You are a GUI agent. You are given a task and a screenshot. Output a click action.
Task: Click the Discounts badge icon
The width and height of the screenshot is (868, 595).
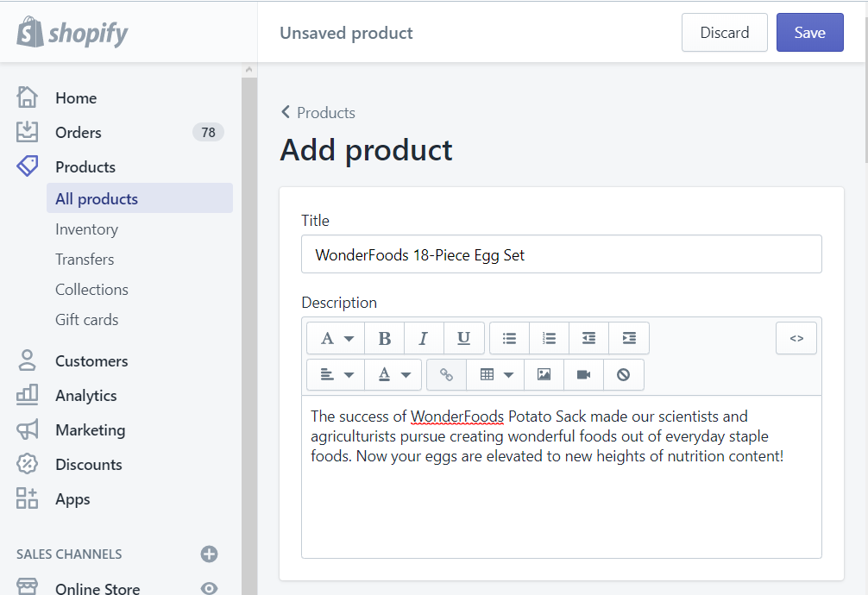27,464
